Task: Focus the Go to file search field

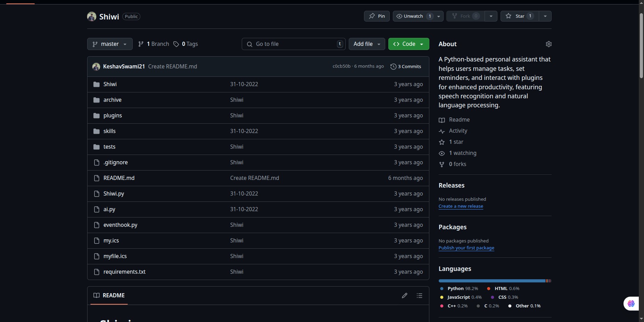Action: (x=294, y=44)
